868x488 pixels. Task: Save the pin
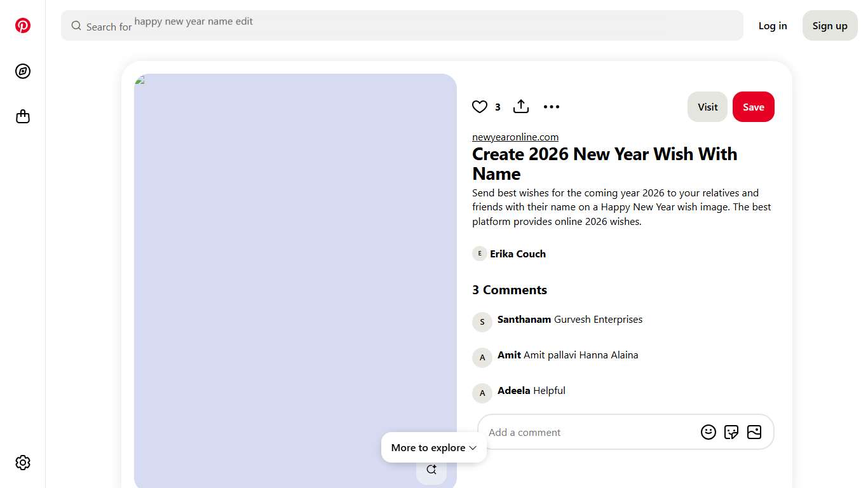pos(754,107)
